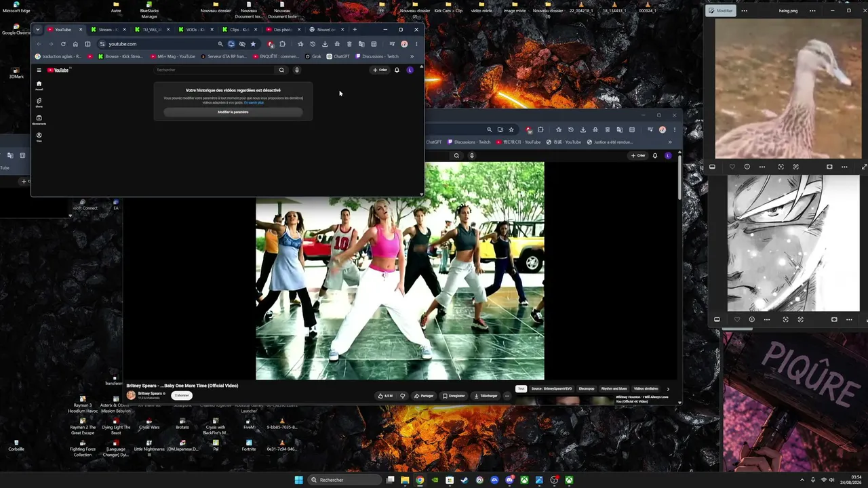Open Fortnite desktop shortcut
Screen dimensions: 868x488
[249, 445]
